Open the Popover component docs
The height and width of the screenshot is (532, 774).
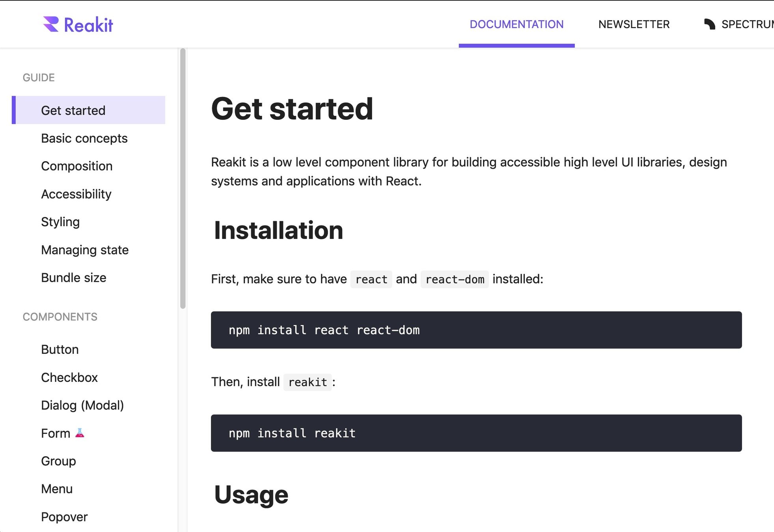[x=64, y=517]
